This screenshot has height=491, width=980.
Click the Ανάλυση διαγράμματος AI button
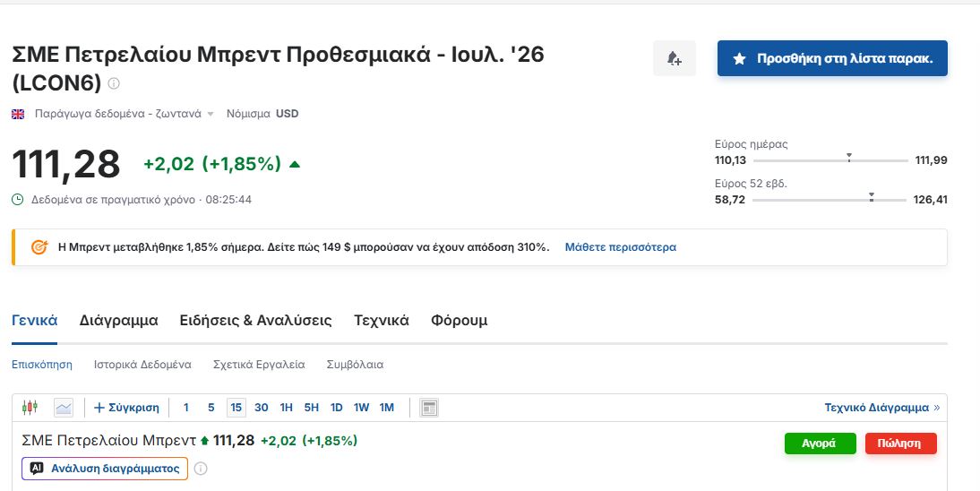[x=105, y=469]
